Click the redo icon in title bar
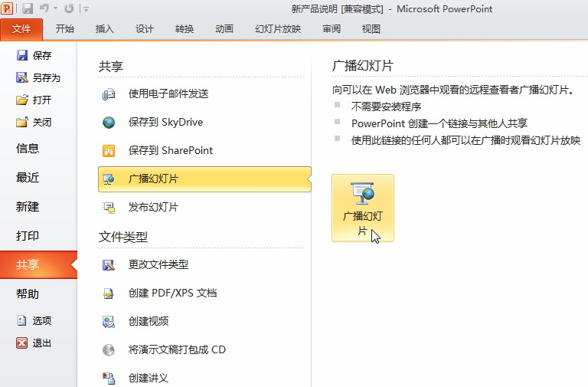This screenshot has width=588, height=387. (70, 9)
